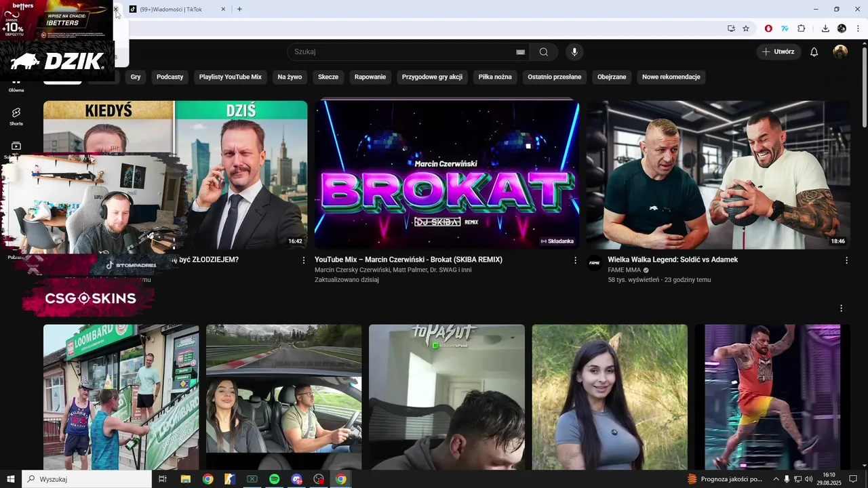Open new browser tab with plus icon

[239, 9]
